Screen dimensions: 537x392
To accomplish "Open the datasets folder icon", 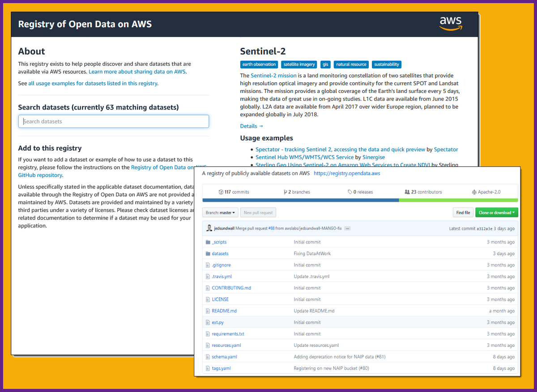I will [x=208, y=253].
